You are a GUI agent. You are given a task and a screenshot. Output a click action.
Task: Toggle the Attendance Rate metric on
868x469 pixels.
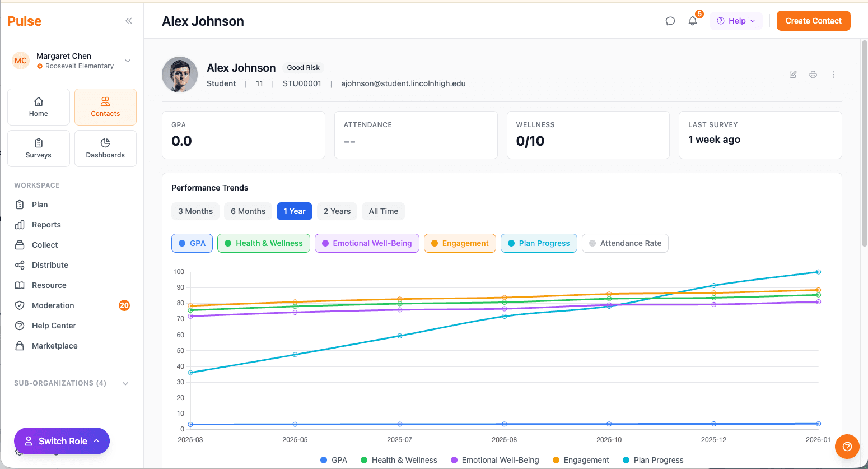pyautogui.click(x=625, y=243)
